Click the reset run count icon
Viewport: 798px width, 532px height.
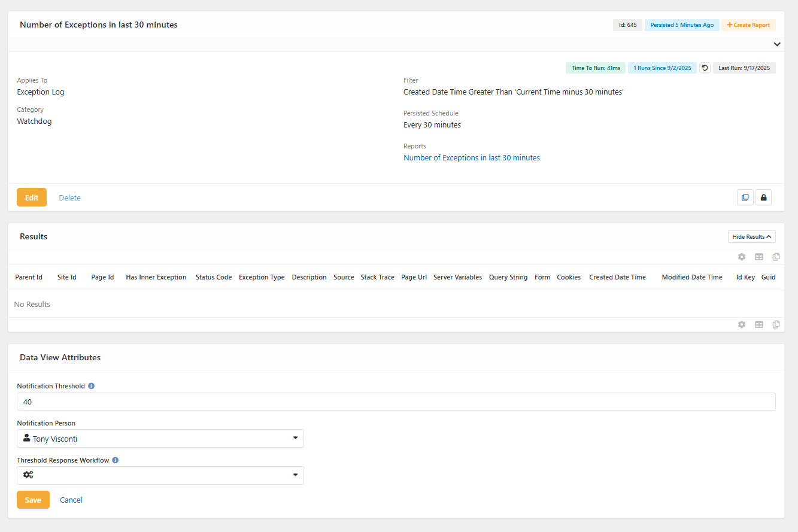click(x=705, y=68)
